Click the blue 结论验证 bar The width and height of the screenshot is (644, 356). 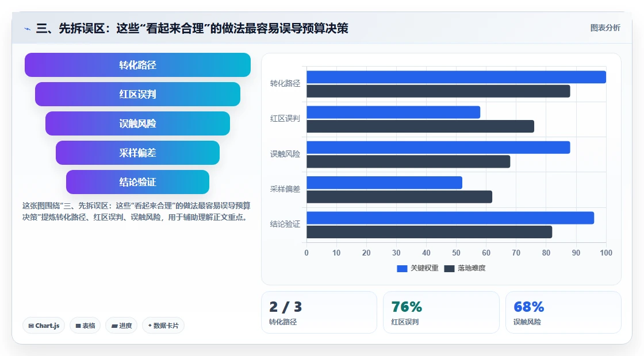tap(450, 218)
